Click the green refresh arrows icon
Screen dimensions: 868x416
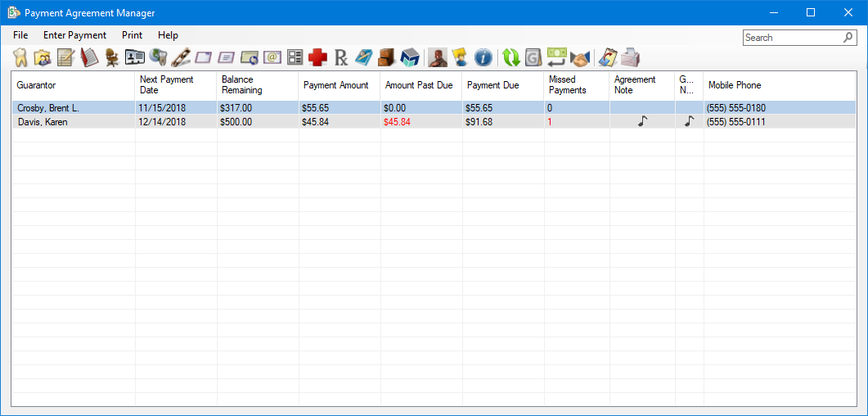coord(511,58)
